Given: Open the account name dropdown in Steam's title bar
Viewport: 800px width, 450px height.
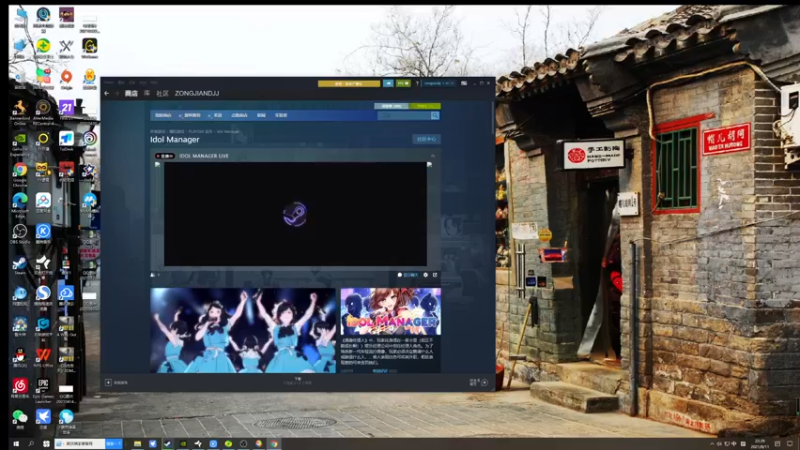Looking at the screenshot, I should [x=439, y=83].
